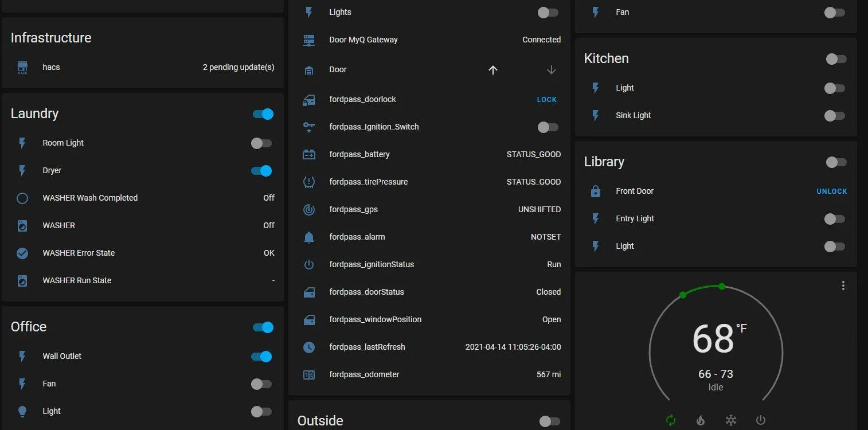The image size is (868, 430).
Task: Click the UNSHIFTED gps value
Action: click(x=539, y=209)
